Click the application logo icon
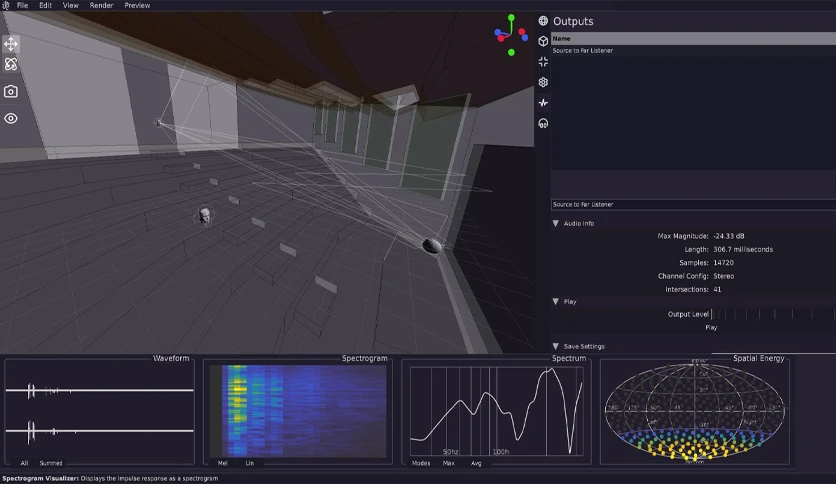Image resolution: width=836 pixels, height=484 pixels. [5, 5]
